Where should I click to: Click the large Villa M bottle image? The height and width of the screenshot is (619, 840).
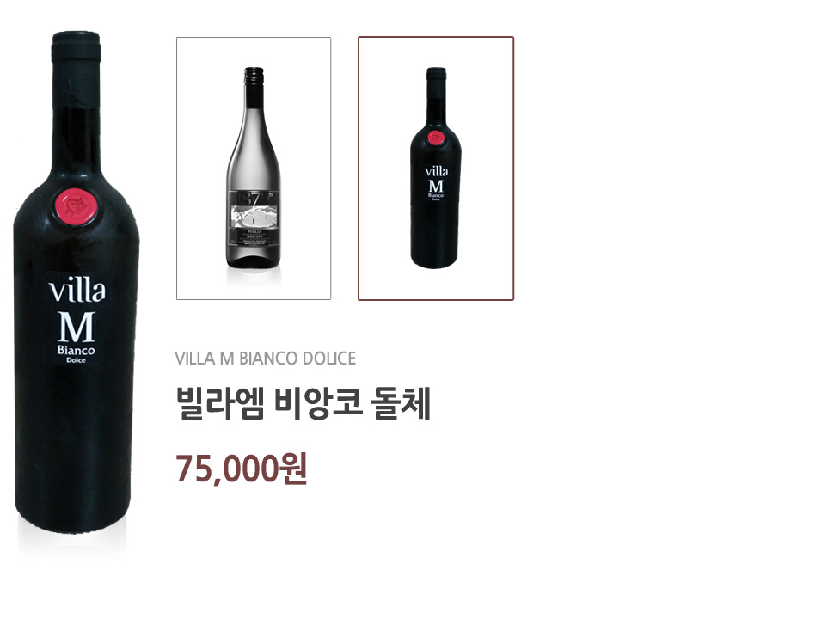pyautogui.click(x=76, y=282)
